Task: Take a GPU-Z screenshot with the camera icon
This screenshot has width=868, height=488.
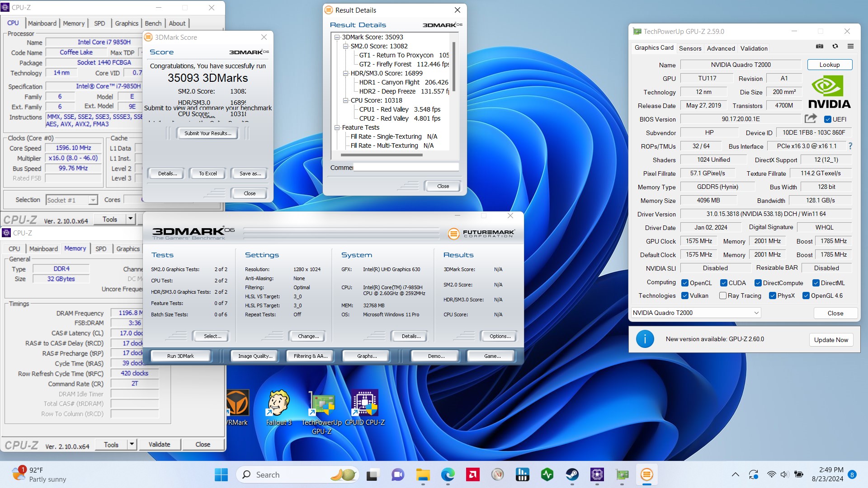Action: click(819, 46)
